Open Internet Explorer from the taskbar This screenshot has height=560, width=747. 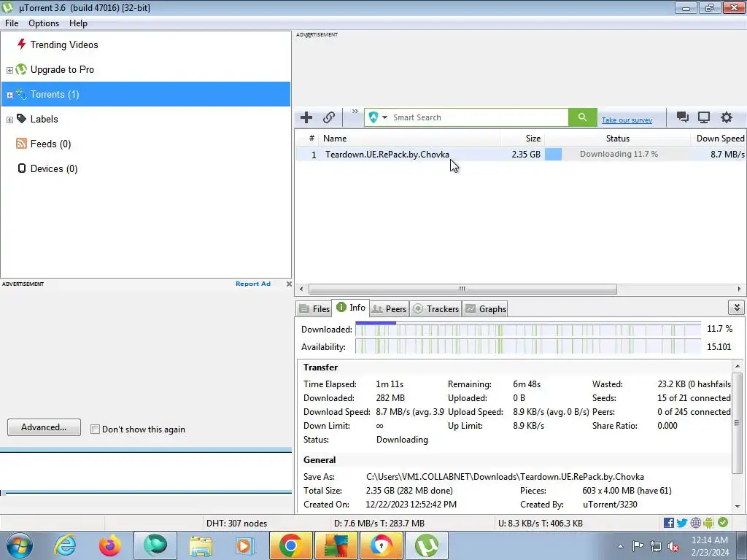click(x=65, y=545)
